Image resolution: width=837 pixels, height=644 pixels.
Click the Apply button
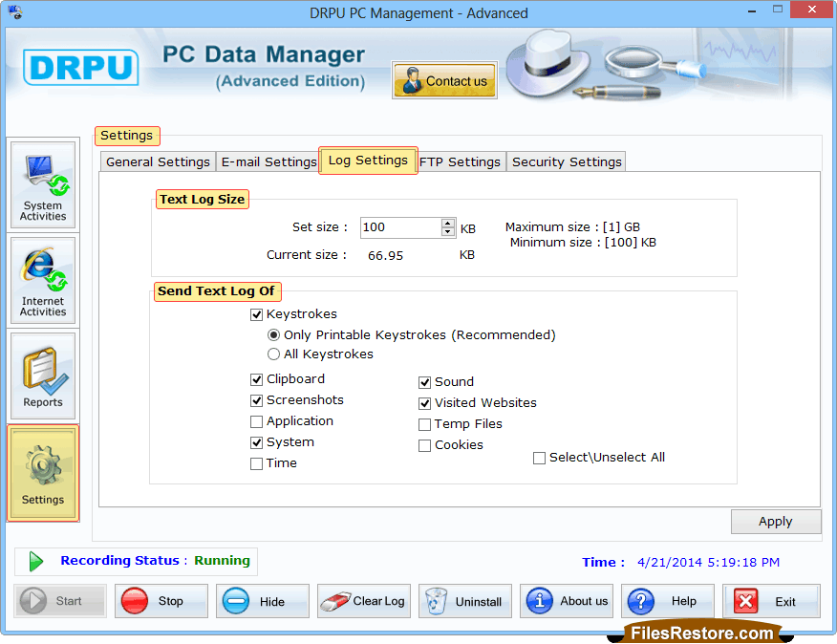coord(776,522)
